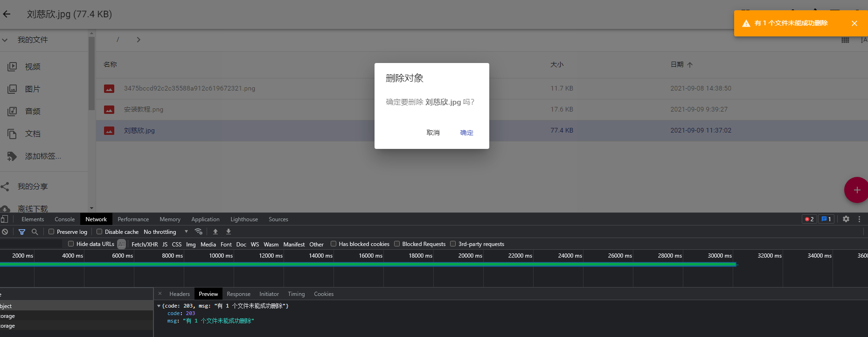Screen dimensions: 868x337
Task: Collapse the 我的文件 sidebar section
Action: 5,40
